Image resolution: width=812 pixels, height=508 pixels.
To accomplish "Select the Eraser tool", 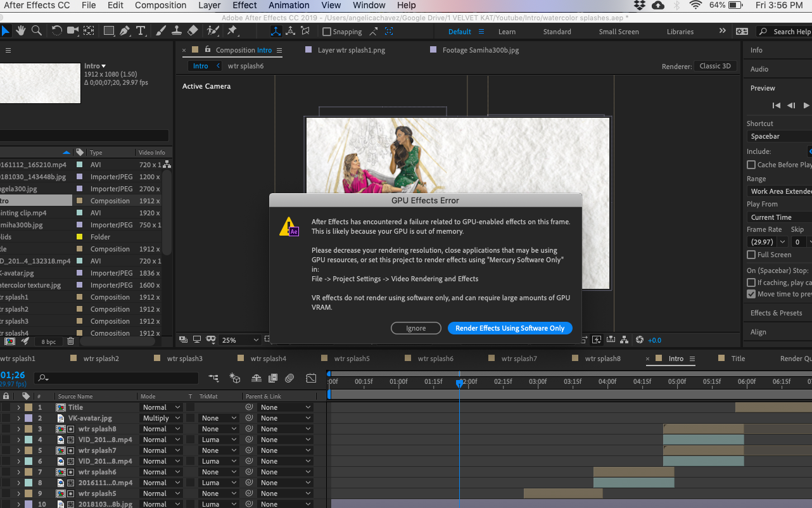I will click(193, 31).
